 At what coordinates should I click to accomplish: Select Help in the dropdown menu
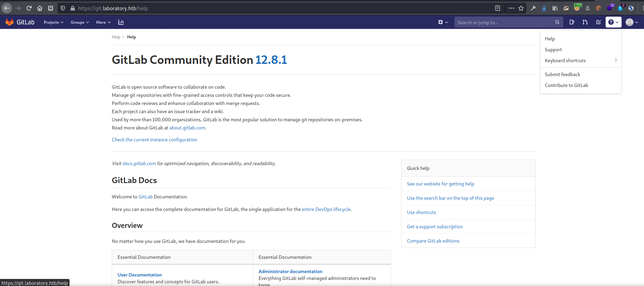coord(581,39)
